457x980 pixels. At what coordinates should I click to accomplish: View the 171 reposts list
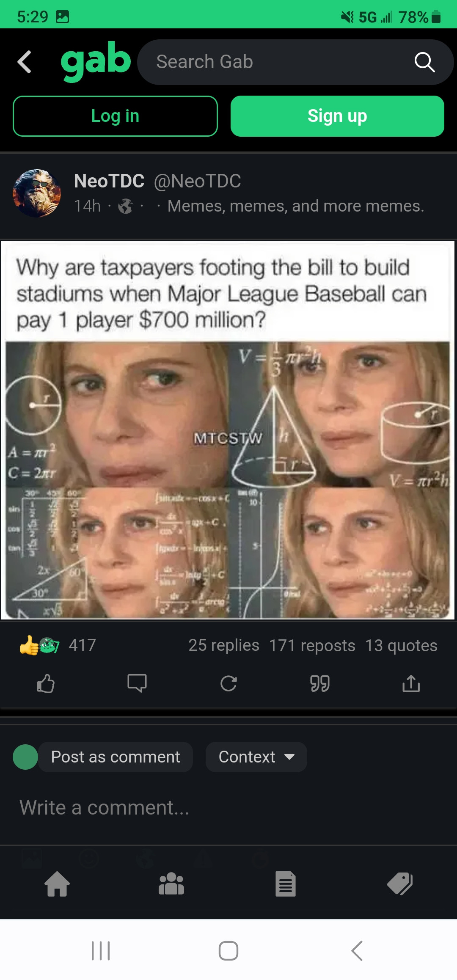click(312, 646)
